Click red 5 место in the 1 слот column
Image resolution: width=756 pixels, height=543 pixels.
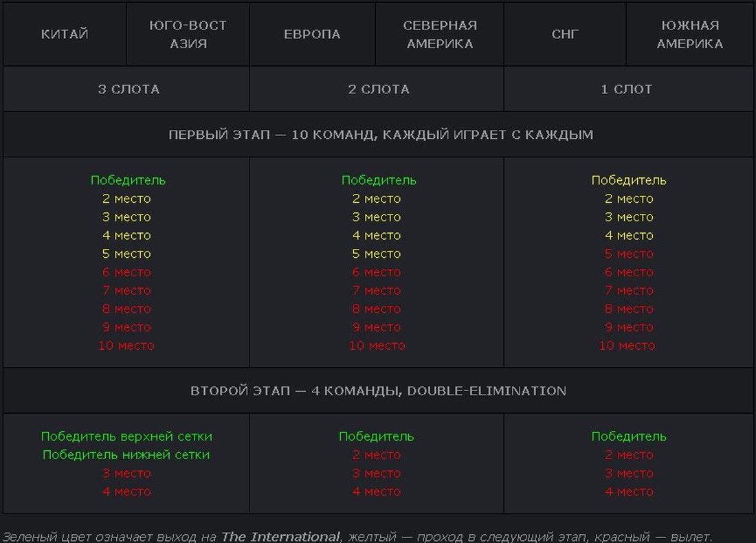[x=629, y=254]
